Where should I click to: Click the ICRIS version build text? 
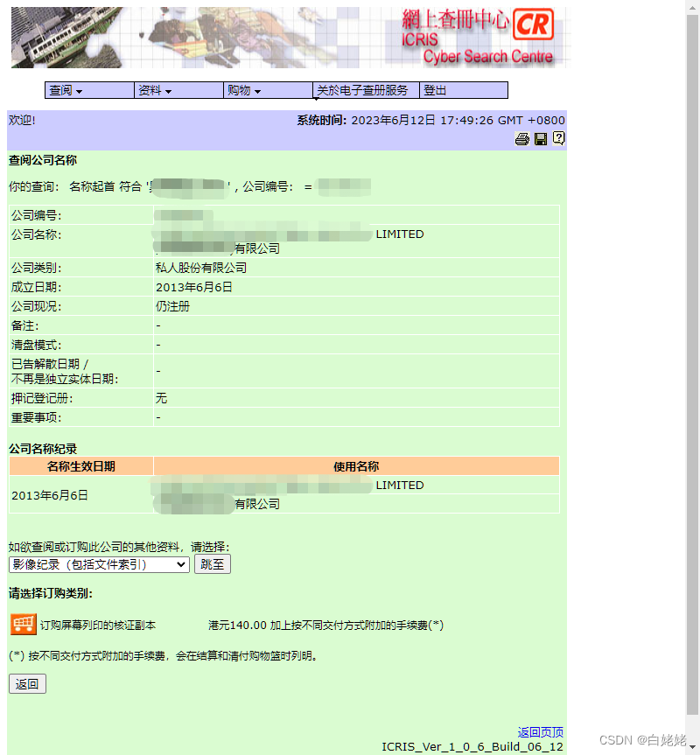472,746
